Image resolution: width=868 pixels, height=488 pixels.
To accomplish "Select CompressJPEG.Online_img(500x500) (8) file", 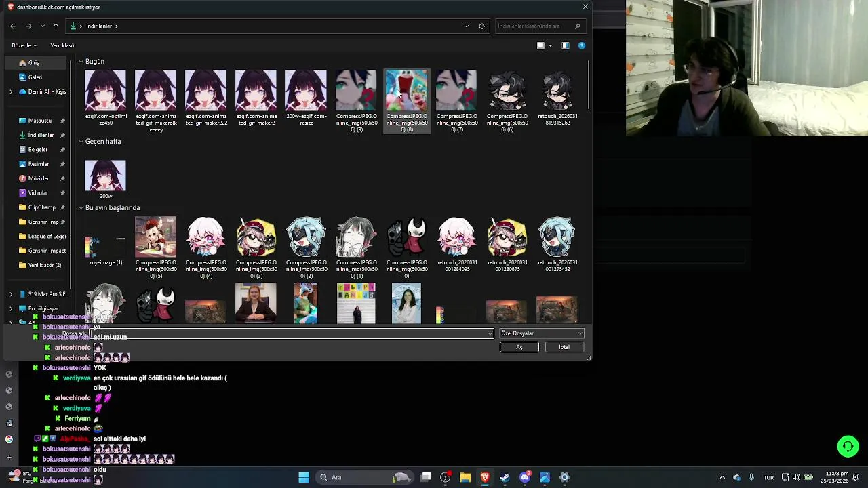I will (406, 100).
